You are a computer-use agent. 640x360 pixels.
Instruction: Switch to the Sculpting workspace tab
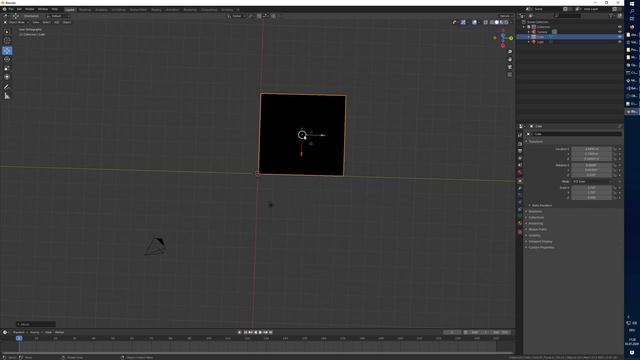click(x=101, y=9)
